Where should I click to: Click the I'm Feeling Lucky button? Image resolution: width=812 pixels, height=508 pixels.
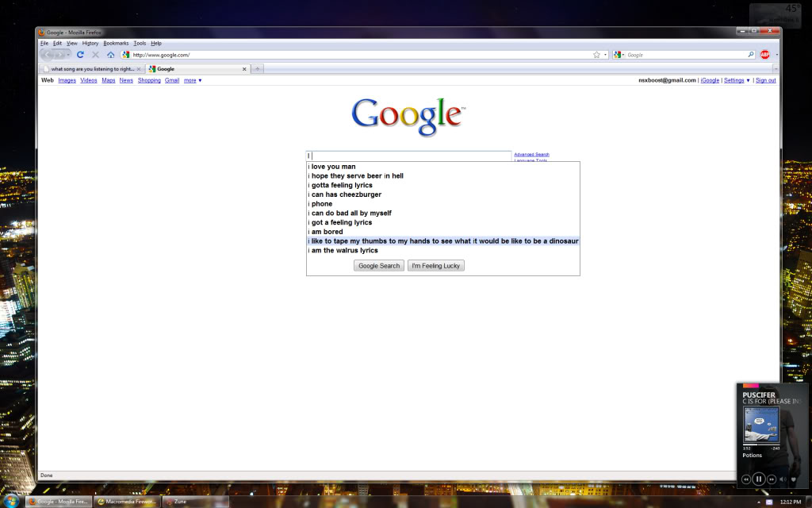click(x=435, y=266)
